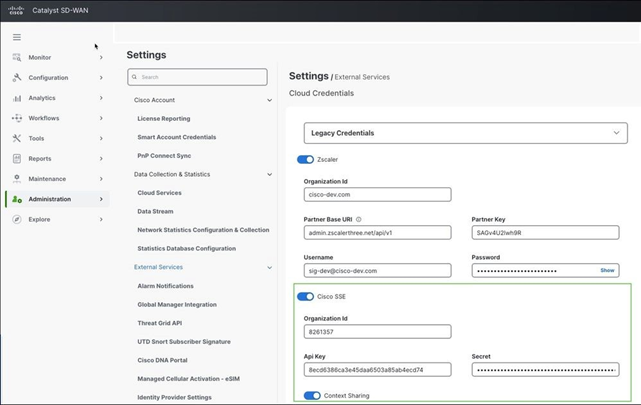Select the Explore compass icon

[17, 219]
